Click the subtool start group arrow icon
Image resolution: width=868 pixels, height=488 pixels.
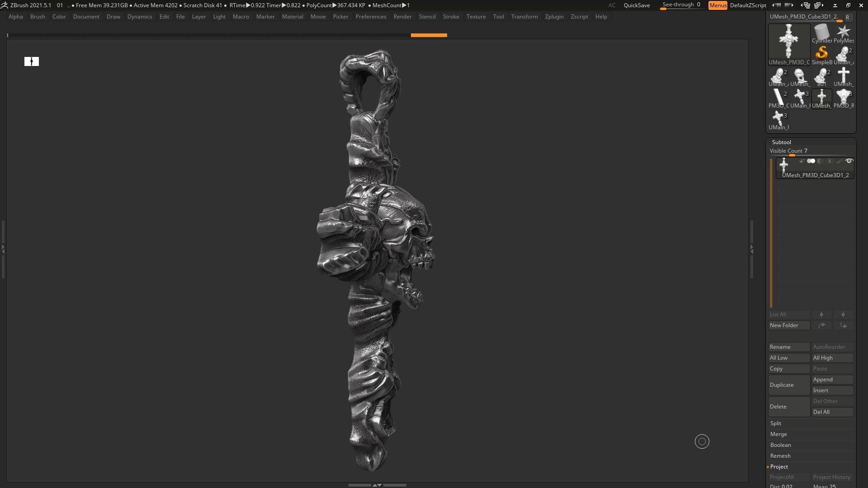tap(802, 161)
